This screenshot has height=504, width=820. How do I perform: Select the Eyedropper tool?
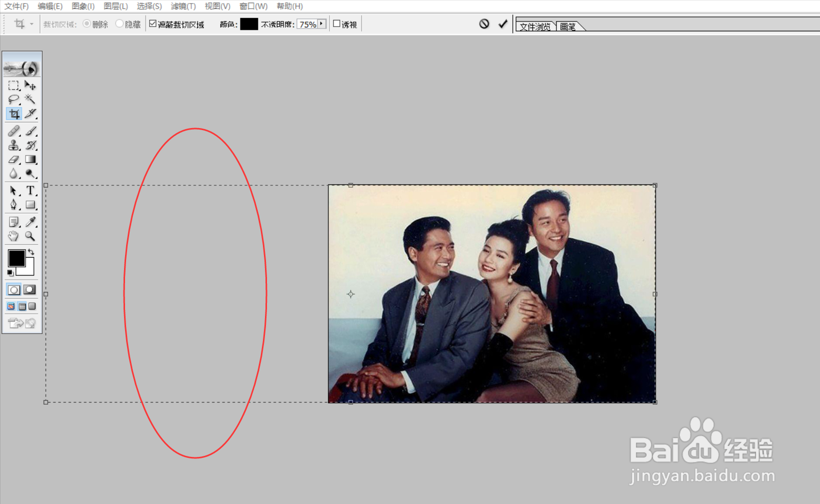[x=30, y=222]
